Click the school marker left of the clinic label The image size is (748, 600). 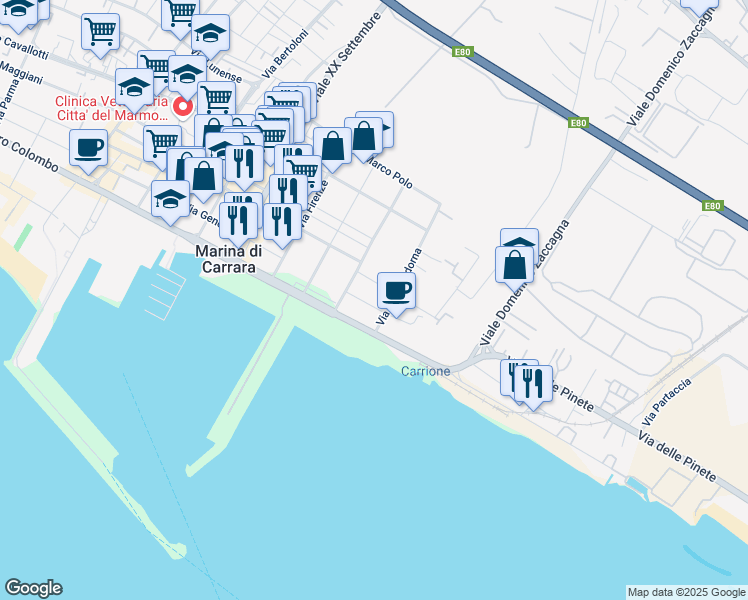click(134, 90)
